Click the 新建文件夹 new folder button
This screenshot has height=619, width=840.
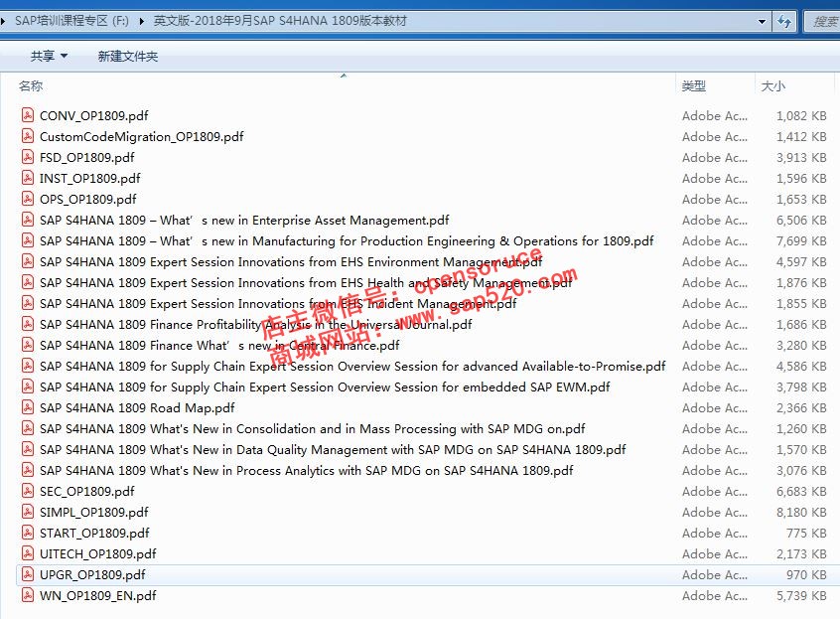(x=128, y=57)
